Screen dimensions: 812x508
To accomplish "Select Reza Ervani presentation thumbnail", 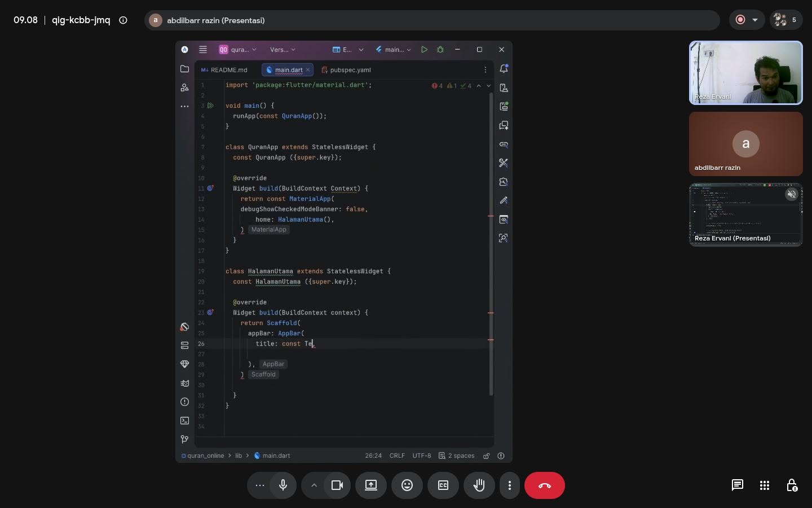I will coord(746,214).
